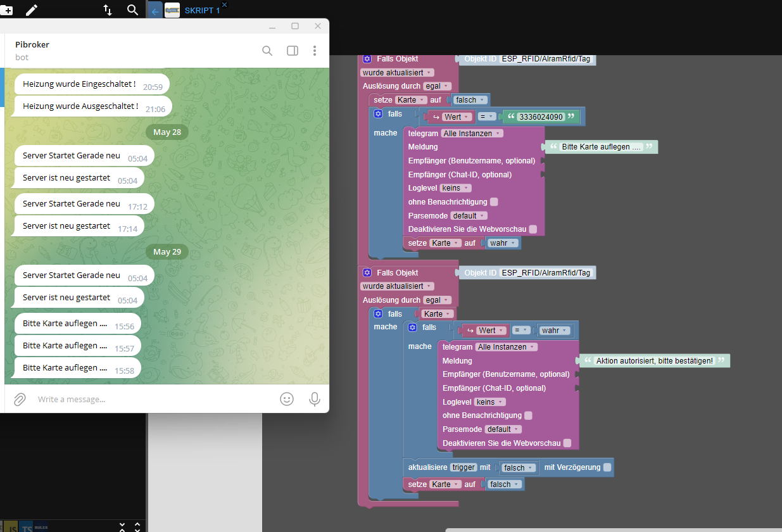782x532 pixels.
Task: Click the gear on the first 'Falls Objekt' block
Action: click(367, 59)
